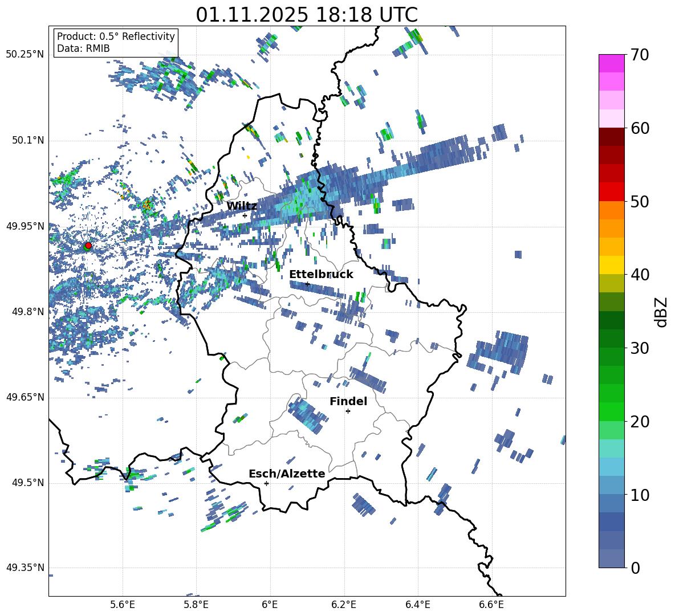Click the Findel city label

(348, 401)
